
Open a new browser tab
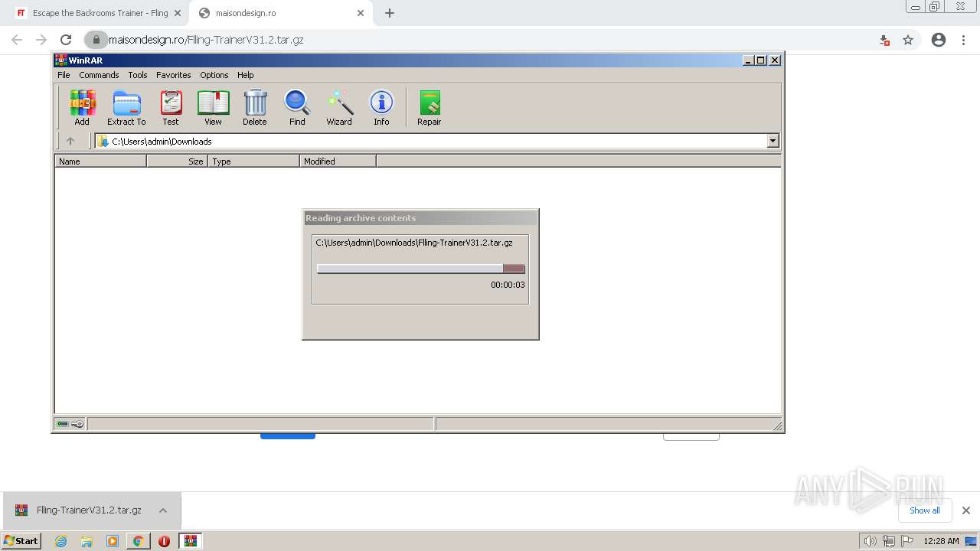[x=390, y=13]
